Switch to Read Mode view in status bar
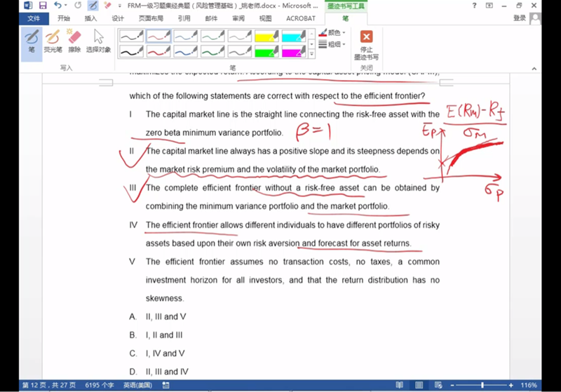Screen dimensions: 561x392 pos(398,385)
